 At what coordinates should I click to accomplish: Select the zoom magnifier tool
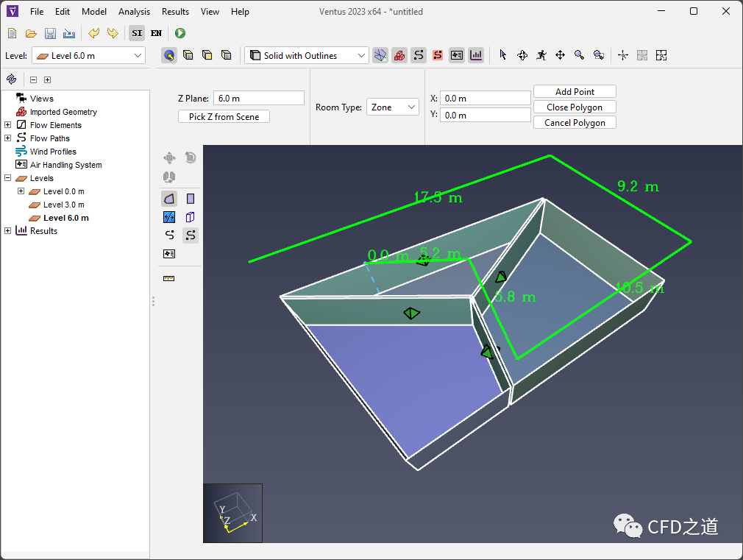[579, 55]
